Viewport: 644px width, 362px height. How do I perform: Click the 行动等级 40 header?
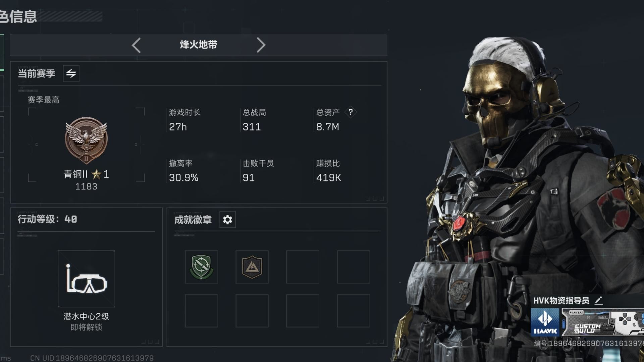pos(47,219)
